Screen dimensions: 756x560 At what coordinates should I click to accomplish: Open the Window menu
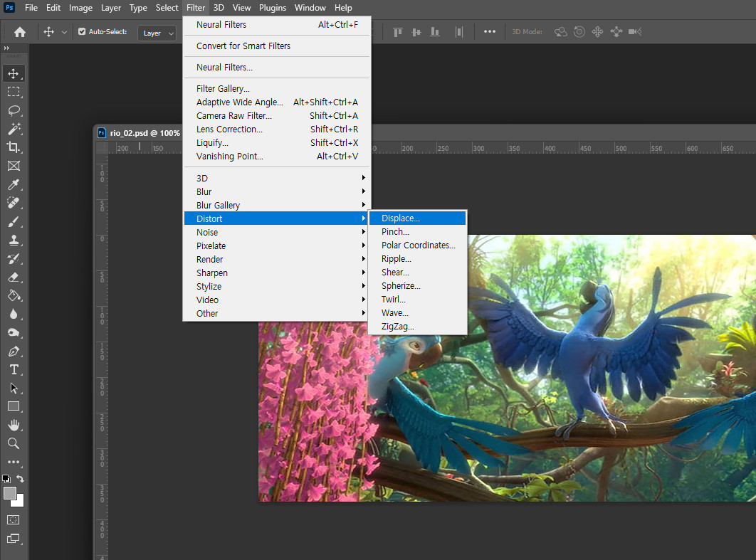coord(310,8)
